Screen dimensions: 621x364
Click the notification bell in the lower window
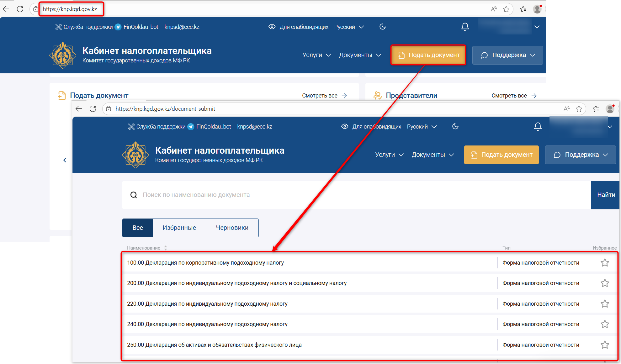click(538, 127)
